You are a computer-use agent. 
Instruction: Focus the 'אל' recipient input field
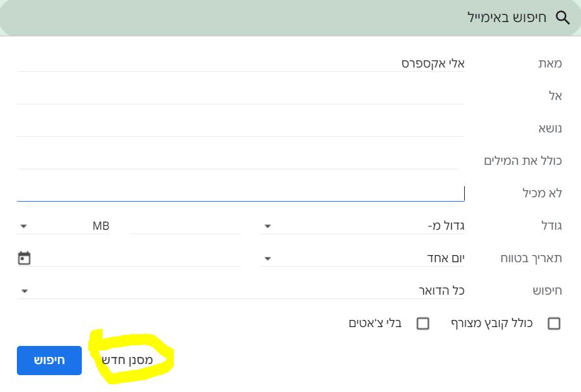[240, 96]
